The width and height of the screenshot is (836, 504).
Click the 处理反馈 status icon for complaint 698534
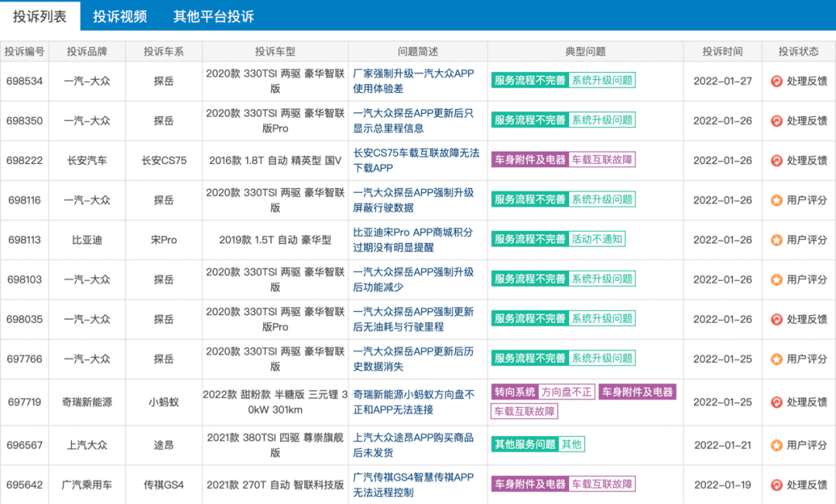[x=776, y=81]
